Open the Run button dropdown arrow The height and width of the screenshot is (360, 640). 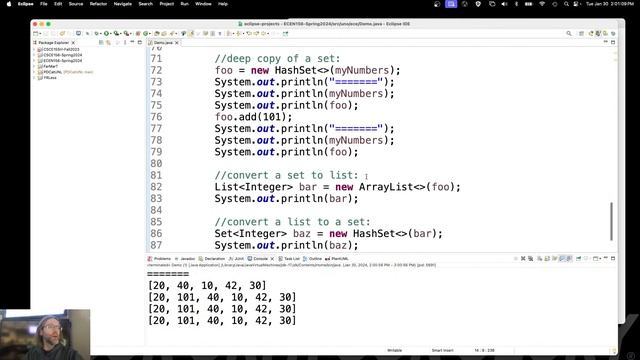[x=111, y=34]
